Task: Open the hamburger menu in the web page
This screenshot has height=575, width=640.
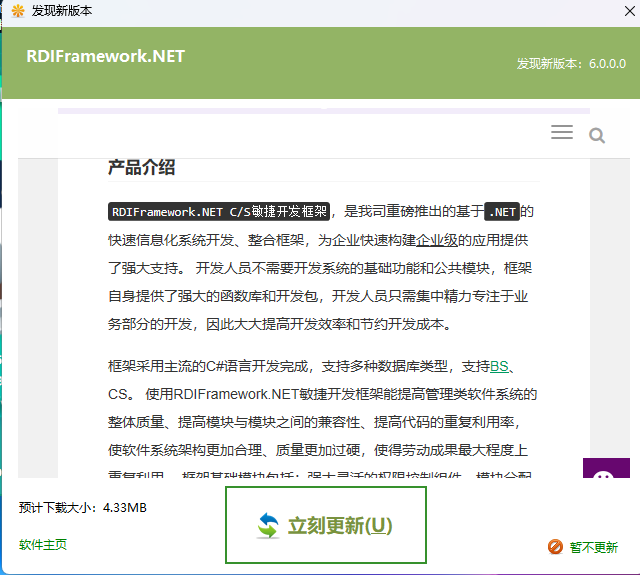Action: pyautogui.click(x=562, y=133)
